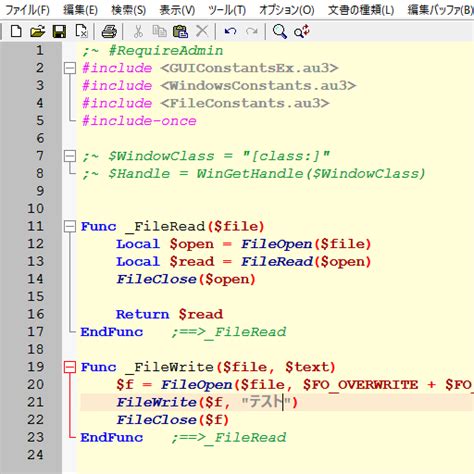This screenshot has width=474, height=474.
Task: Click the Copy toolbar icon
Action: click(x=159, y=31)
